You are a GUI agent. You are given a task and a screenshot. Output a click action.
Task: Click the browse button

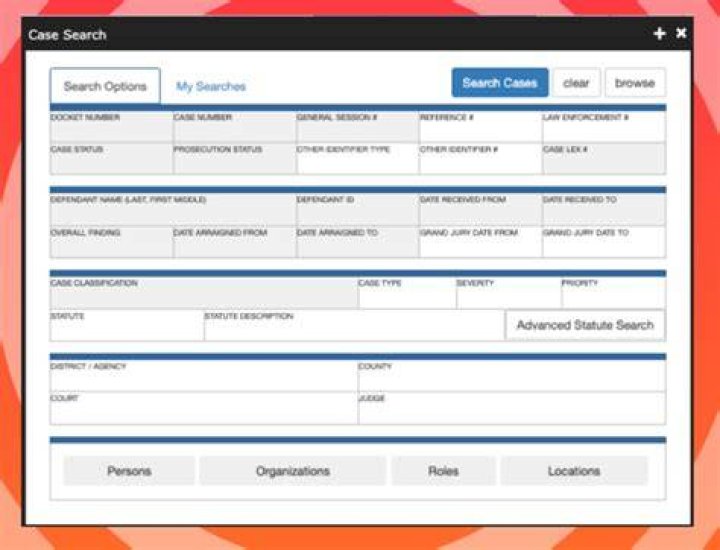(635, 83)
